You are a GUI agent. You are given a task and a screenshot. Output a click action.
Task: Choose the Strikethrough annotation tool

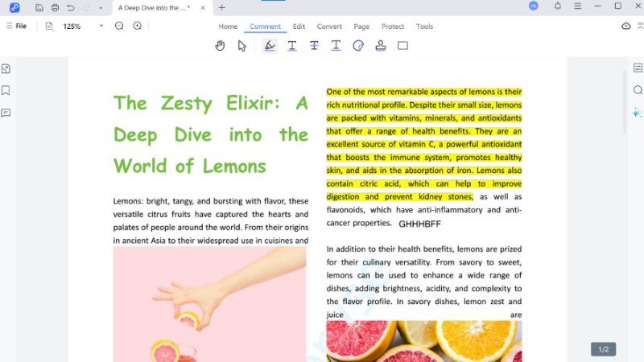(x=314, y=46)
